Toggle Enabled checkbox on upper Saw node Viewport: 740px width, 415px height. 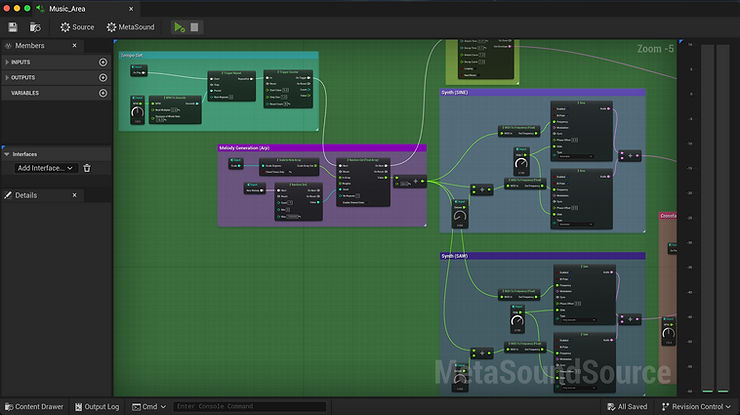point(571,272)
